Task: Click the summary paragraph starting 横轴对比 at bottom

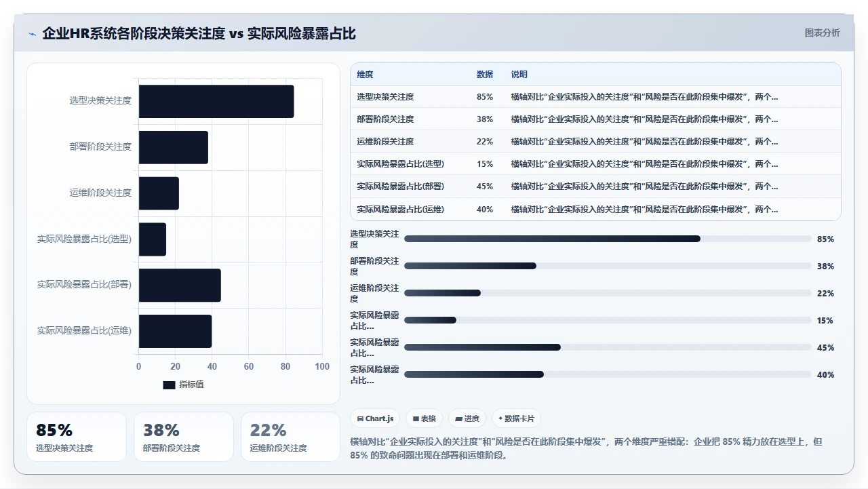Action: [x=587, y=448]
